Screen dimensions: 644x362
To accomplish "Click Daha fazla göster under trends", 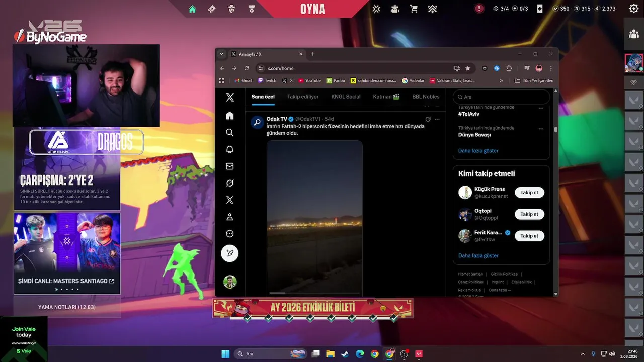I will [478, 151].
